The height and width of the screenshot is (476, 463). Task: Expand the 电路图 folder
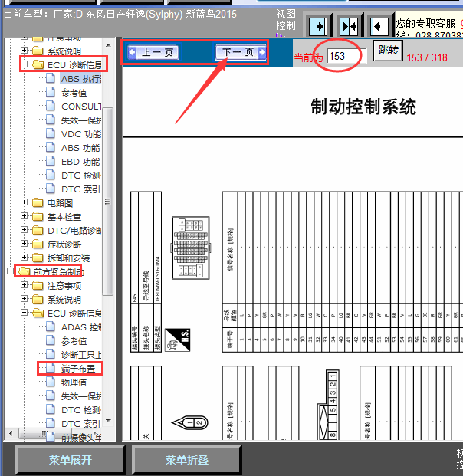[x=24, y=202]
